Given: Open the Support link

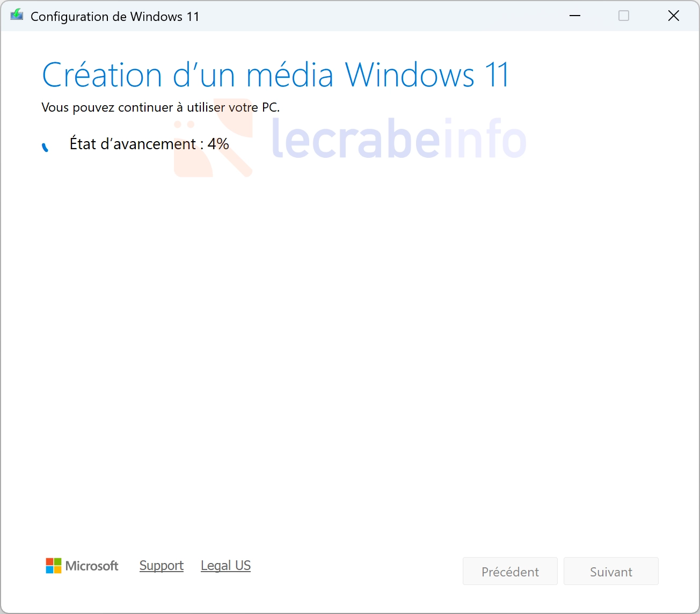Looking at the screenshot, I should coord(161,566).
